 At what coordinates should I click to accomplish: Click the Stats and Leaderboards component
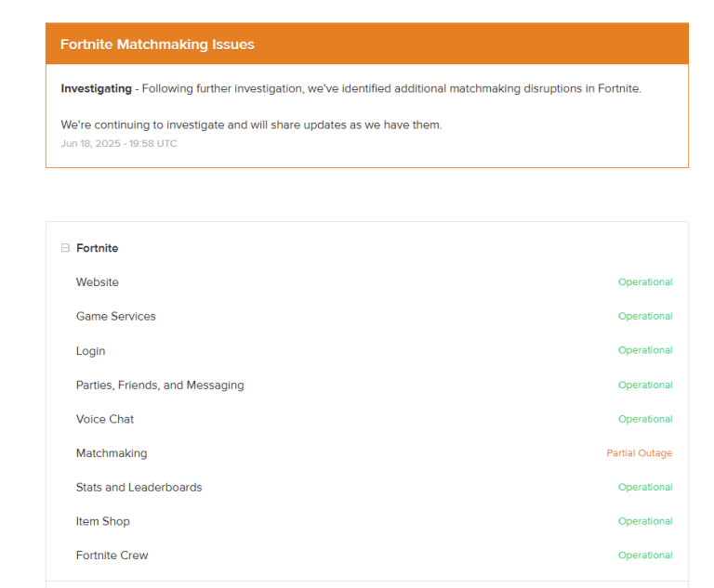tap(139, 488)
